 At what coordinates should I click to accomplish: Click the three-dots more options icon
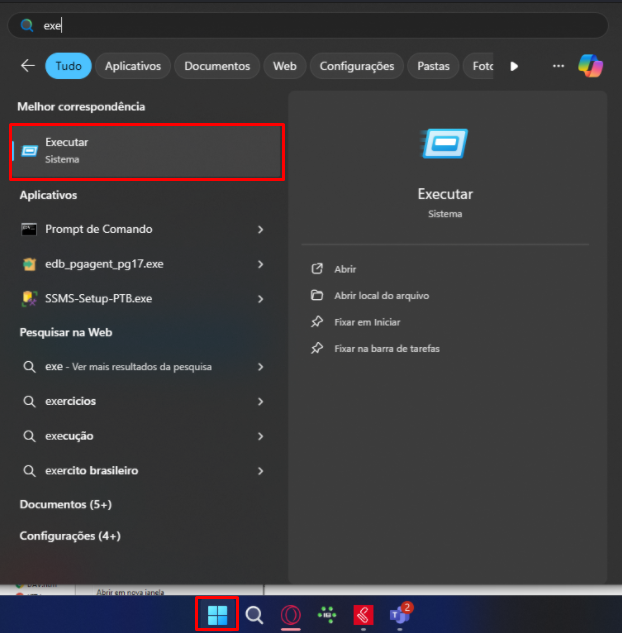point(558,66)
